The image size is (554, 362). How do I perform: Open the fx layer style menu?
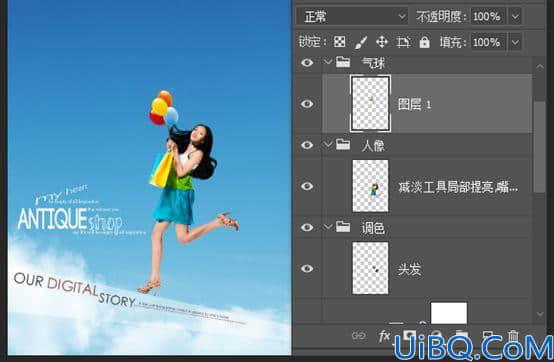coord(384,336)
